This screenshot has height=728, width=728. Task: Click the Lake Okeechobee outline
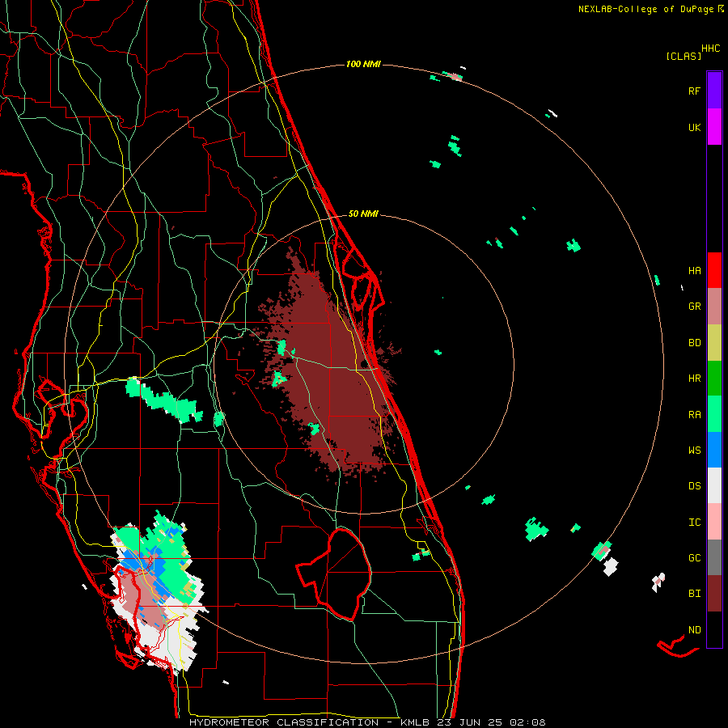(334, 575)
